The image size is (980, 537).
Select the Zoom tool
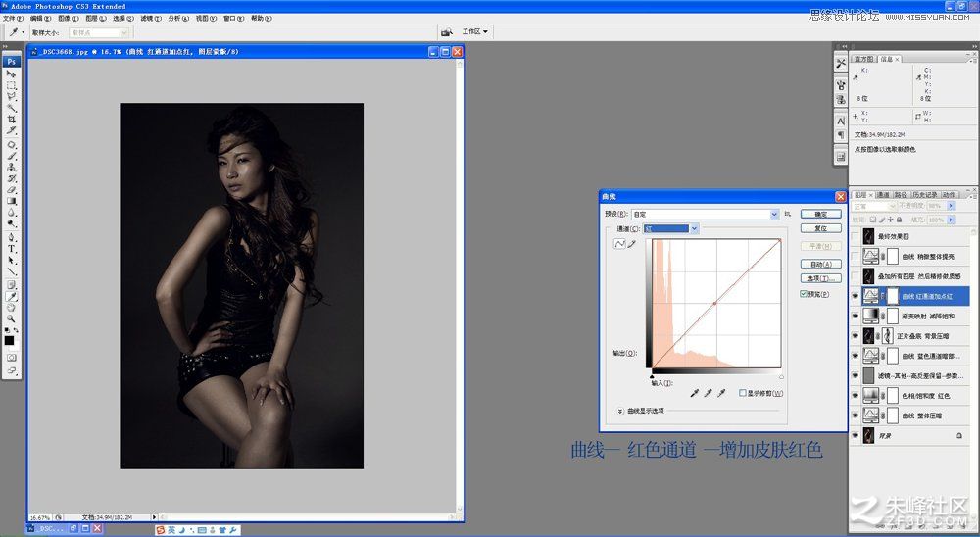coord(11,318)
